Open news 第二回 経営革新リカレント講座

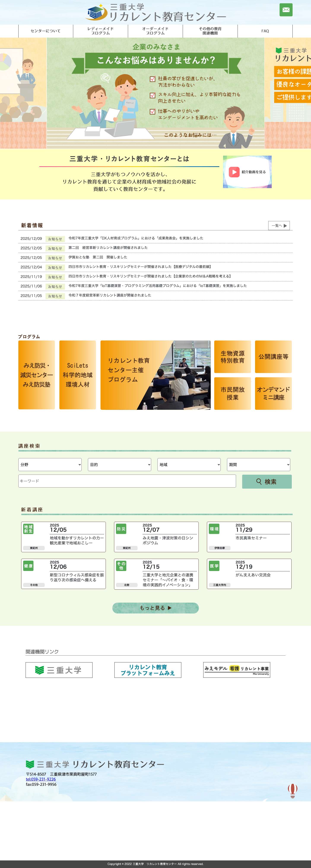pos(108,248)
